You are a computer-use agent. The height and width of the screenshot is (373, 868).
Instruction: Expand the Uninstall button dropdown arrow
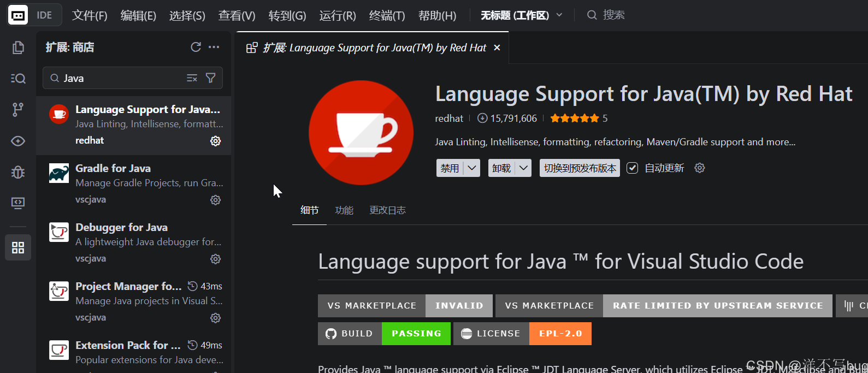pos(524,168)
